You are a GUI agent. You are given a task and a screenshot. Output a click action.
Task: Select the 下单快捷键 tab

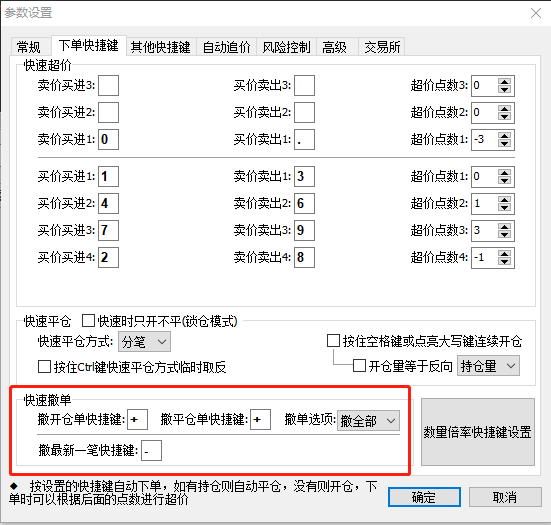[x=89, y=46]
